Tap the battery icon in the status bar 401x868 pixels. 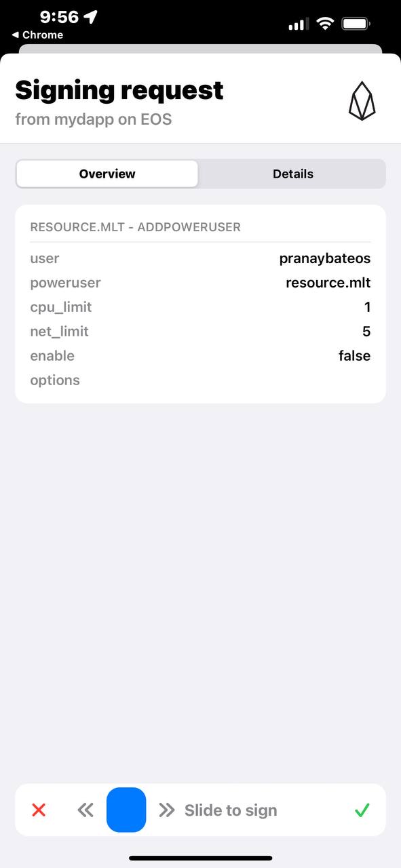[356, 22]
